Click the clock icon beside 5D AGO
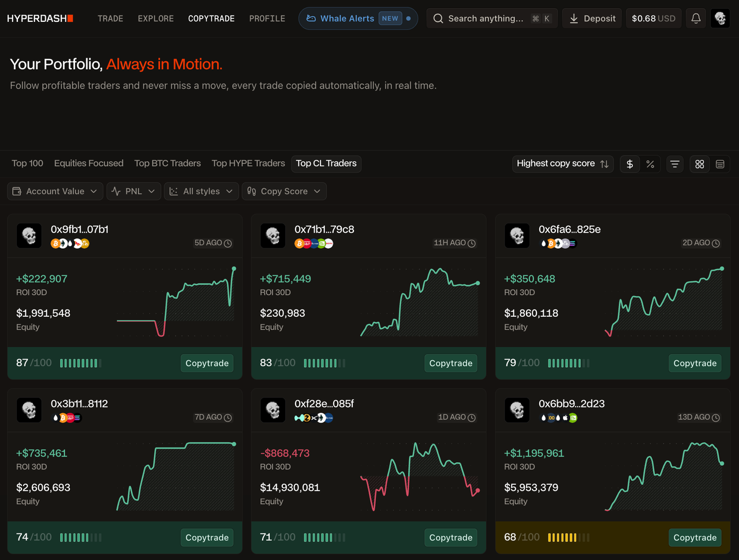The height and width of the screenshot is (560, 739). click(x=228, y=243)
